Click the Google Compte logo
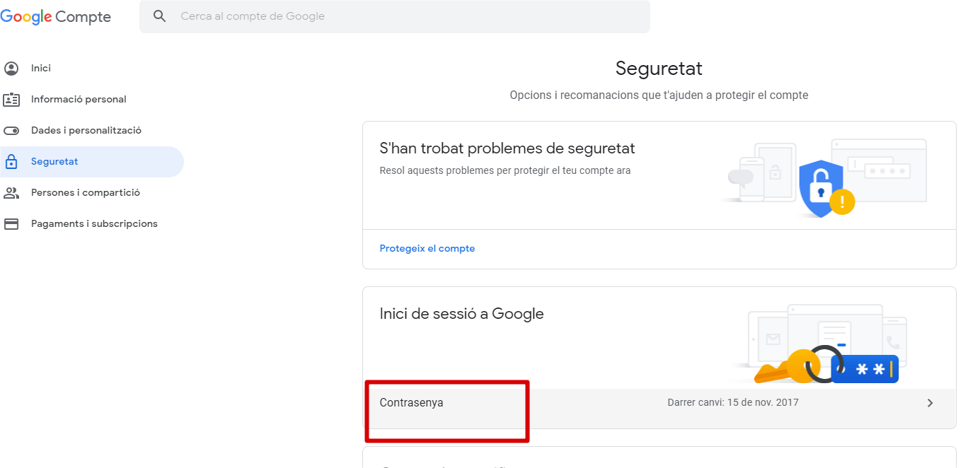Viewport: 980px width, 468px height. [56, 17]
